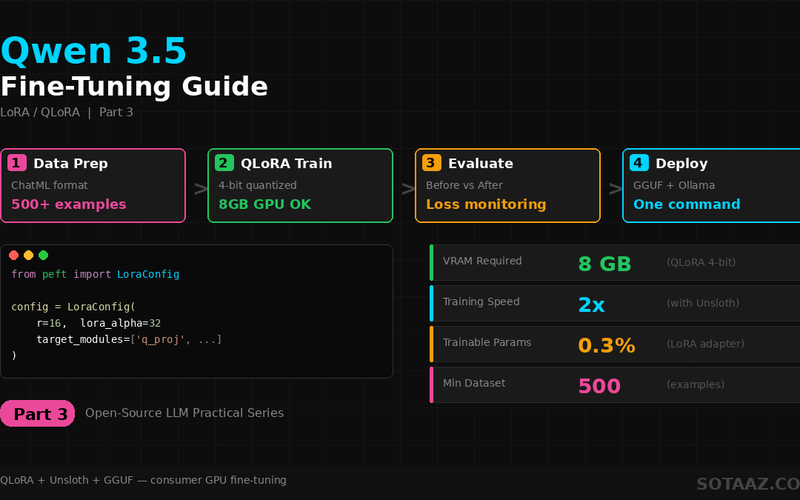Click the Fine-Tuning Guide title
Viewport: 800px width, 500px height.
click(134, 86)
